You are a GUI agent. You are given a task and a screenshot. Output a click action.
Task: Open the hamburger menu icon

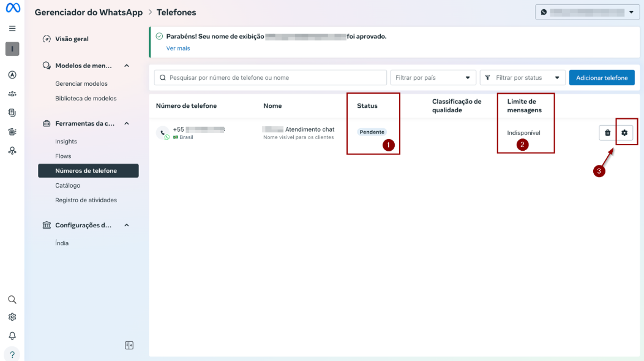12,28
